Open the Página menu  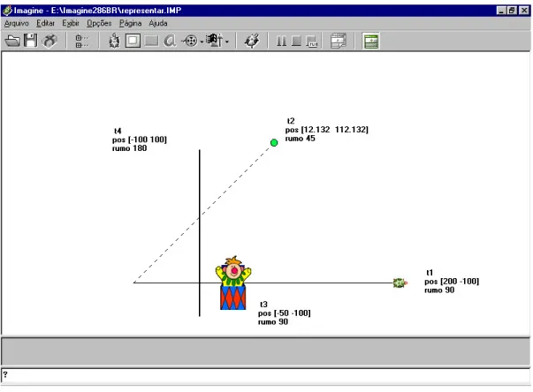tap(130, 23)
